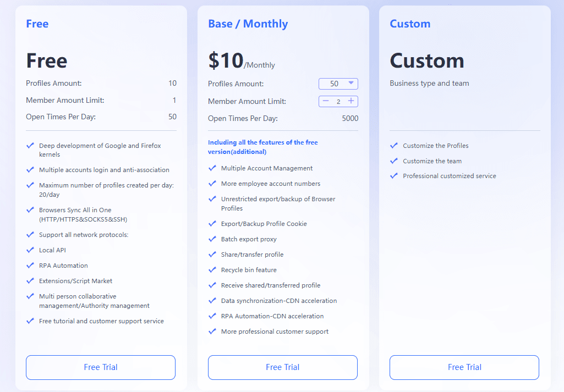The image size is (564, 392).
Task: Click the minus icon to decrease member amount
Action: (326, 101)
